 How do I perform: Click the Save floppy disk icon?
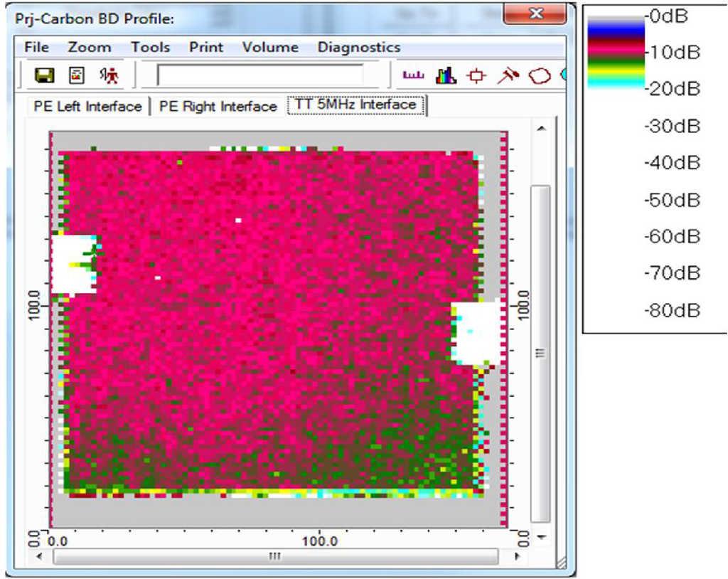click(45, 75)
